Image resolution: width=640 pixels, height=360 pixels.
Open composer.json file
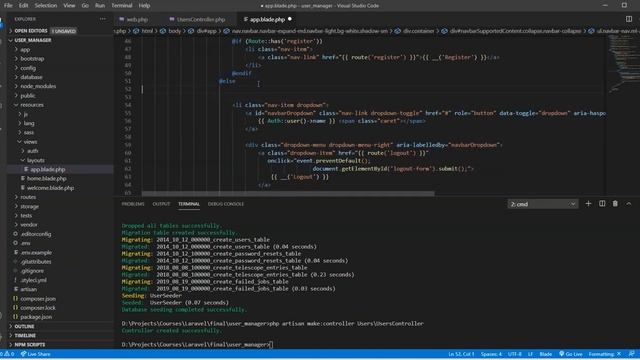38,299
